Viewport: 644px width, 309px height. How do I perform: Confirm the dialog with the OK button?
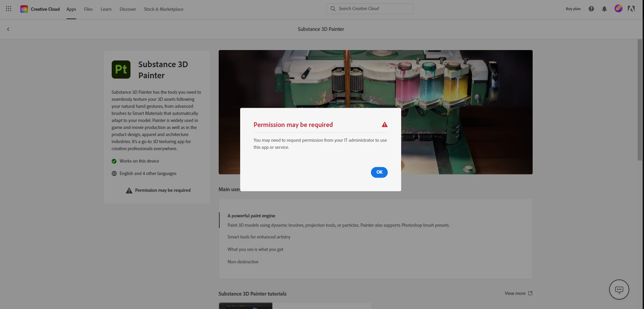(379, 172)
